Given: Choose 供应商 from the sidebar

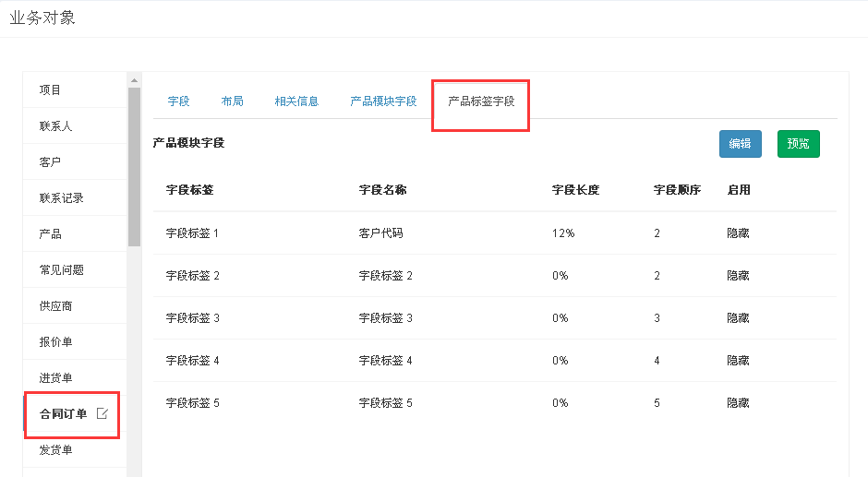Looking at the screenshot, I should pos(55,306).
